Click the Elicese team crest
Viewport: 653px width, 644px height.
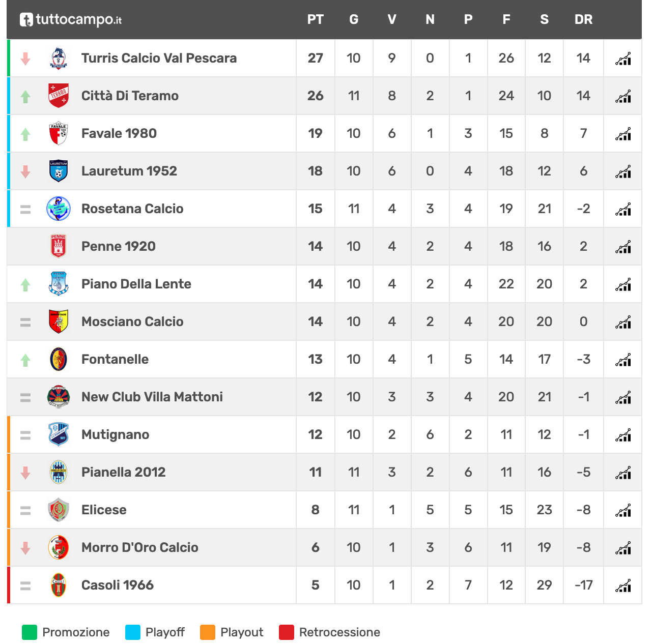(59, 510)
